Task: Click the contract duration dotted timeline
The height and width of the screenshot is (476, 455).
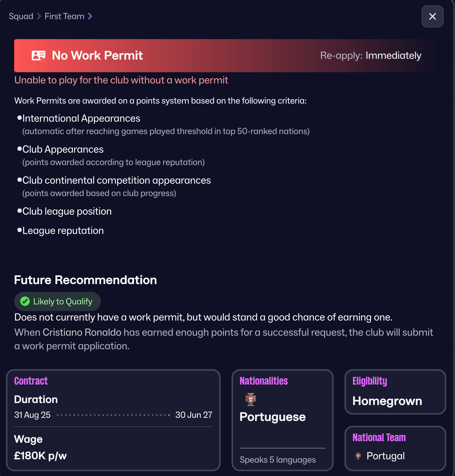Action: click(x=113, y=415)
